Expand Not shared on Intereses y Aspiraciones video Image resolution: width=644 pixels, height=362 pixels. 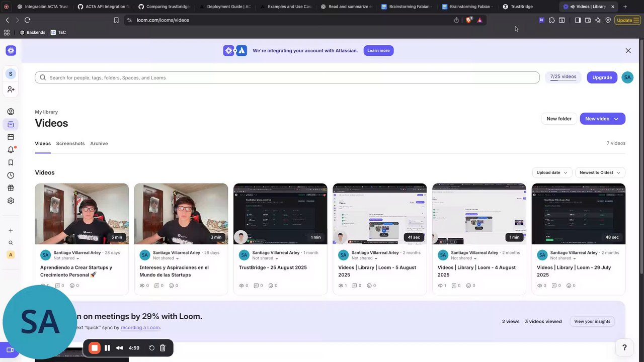coord(166,258)
